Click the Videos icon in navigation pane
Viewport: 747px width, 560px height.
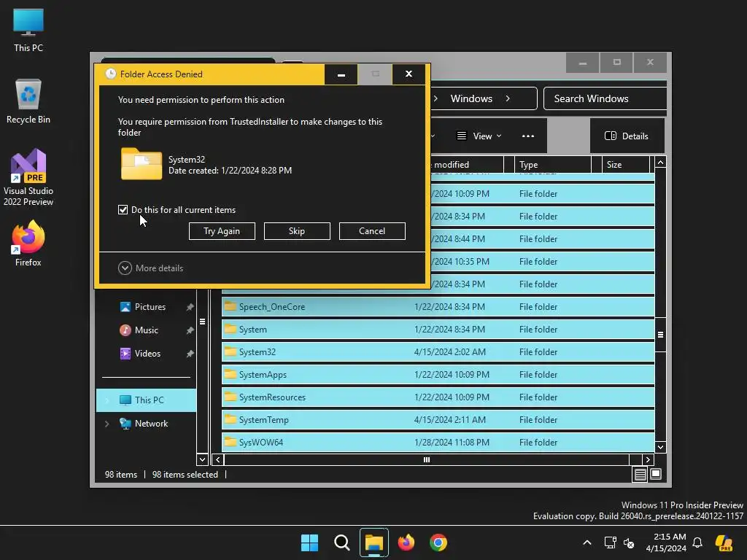[x=125, y=354]
